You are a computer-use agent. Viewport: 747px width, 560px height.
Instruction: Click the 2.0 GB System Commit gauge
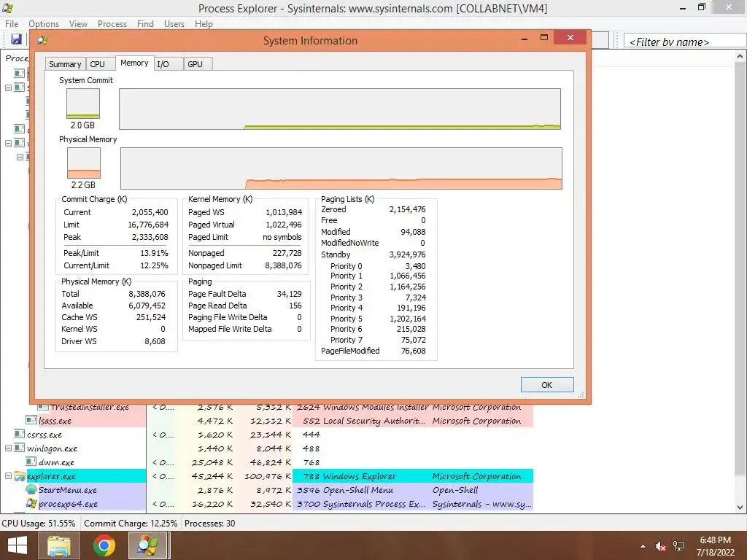[83, 104]
